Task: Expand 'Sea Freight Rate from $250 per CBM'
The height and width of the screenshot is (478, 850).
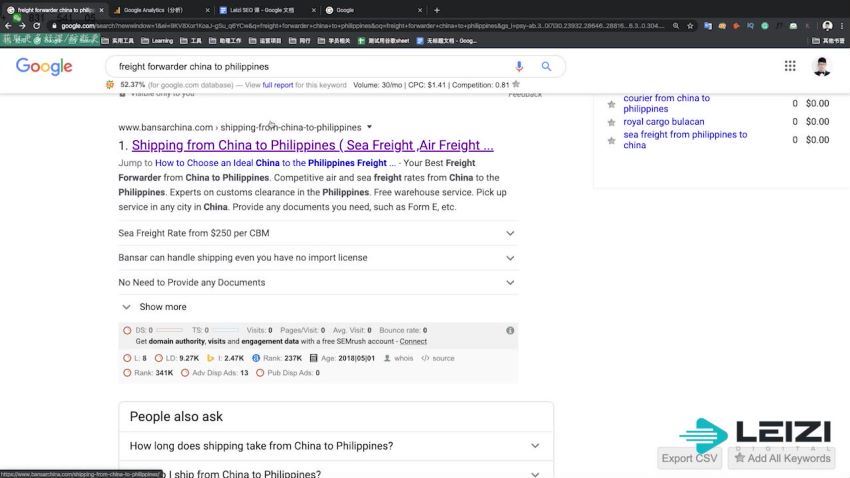Action: click(x=317, y=233)
